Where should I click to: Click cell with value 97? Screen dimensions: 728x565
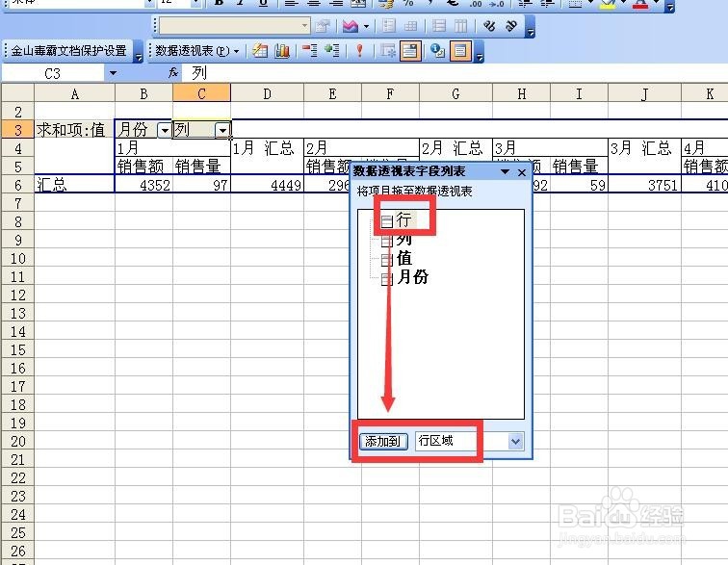(x=202, y=185)
